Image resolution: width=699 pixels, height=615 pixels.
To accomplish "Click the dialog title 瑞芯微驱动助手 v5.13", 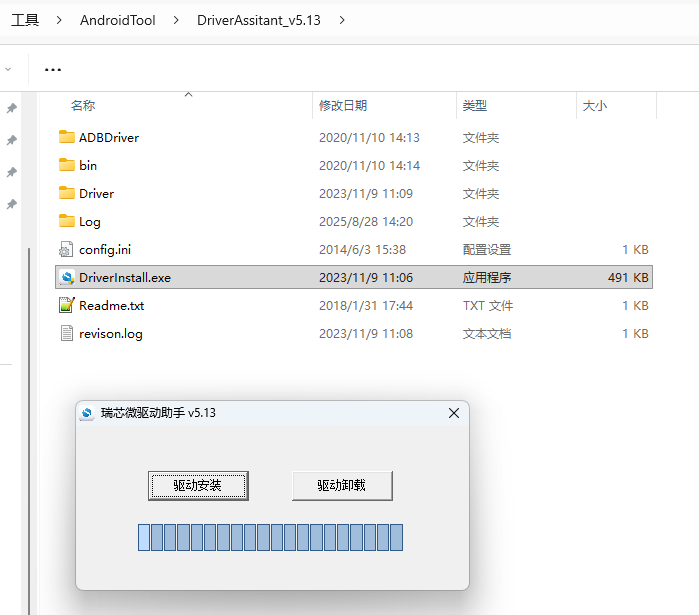I will pyautogui.click(x=158, y=413).
